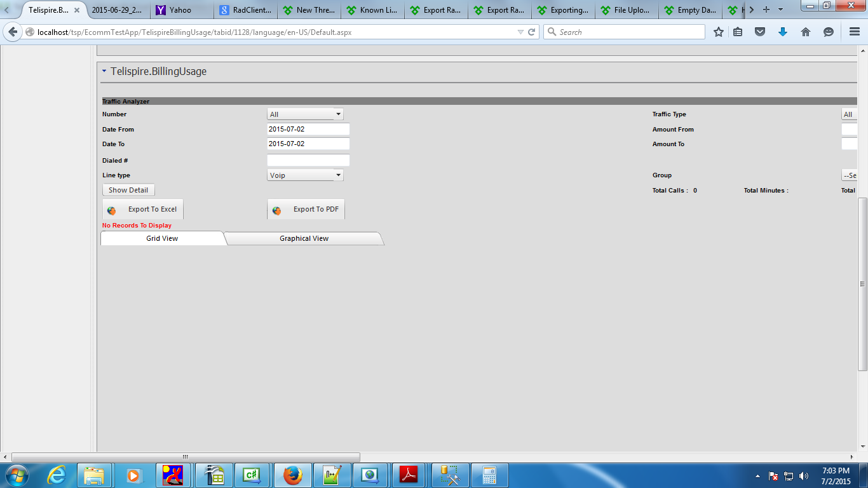Click the Date From input field
The height and width of the screenshot is (488, 868).
[x=308, y=129]
